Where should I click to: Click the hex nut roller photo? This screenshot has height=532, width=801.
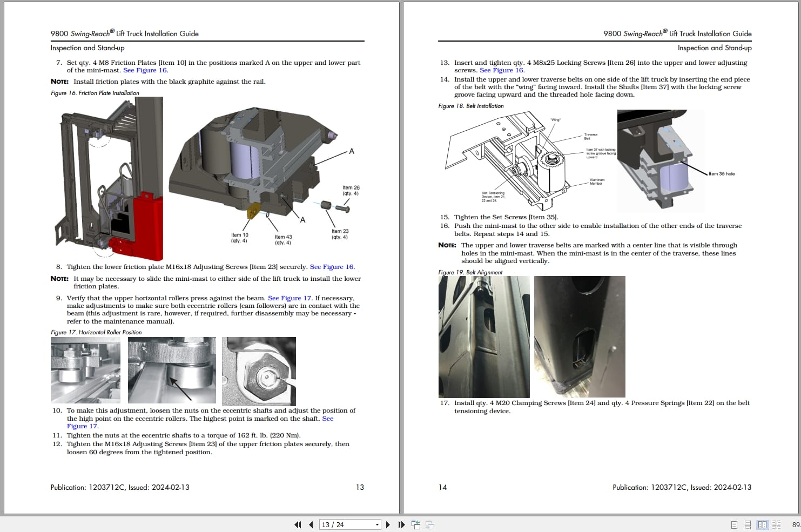(259, 372)
